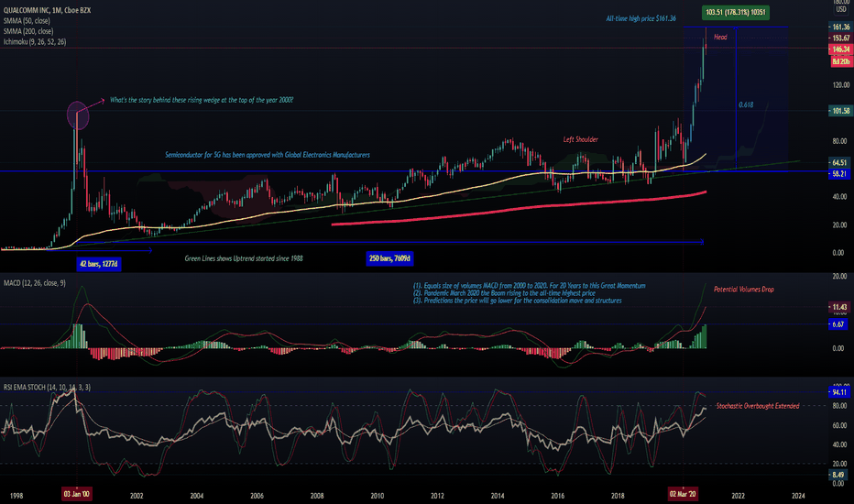854x504 pixels.
Task: Select the 'Green Lines shows Uptrend' note
Action: (244, 258)
